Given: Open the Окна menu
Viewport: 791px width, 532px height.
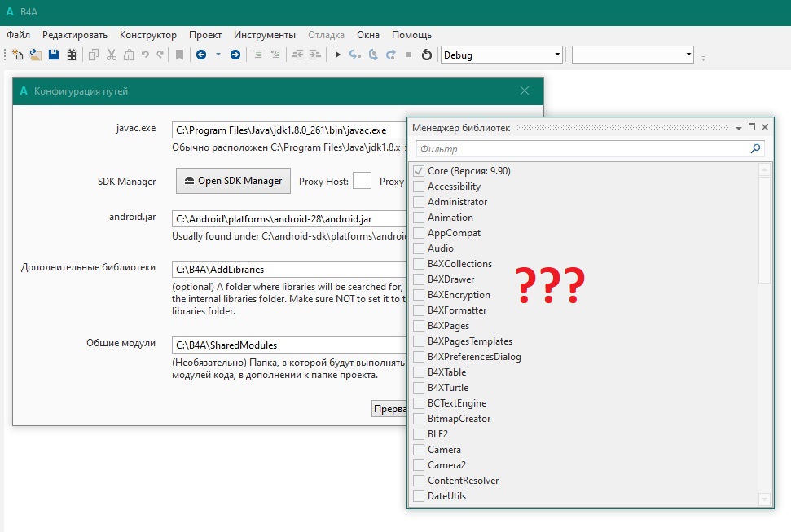Looking at the screenshot, I should click(x=368, y=35).
